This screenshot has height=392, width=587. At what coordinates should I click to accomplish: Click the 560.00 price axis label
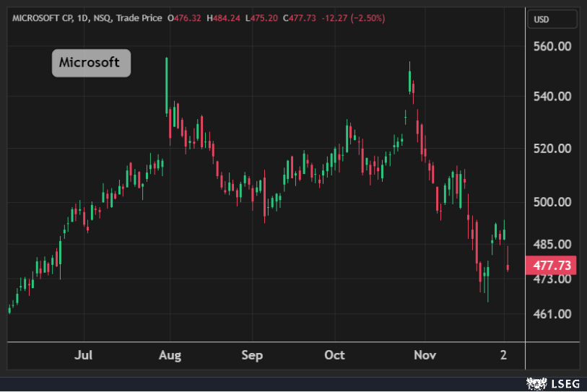(x=552, y=47)
